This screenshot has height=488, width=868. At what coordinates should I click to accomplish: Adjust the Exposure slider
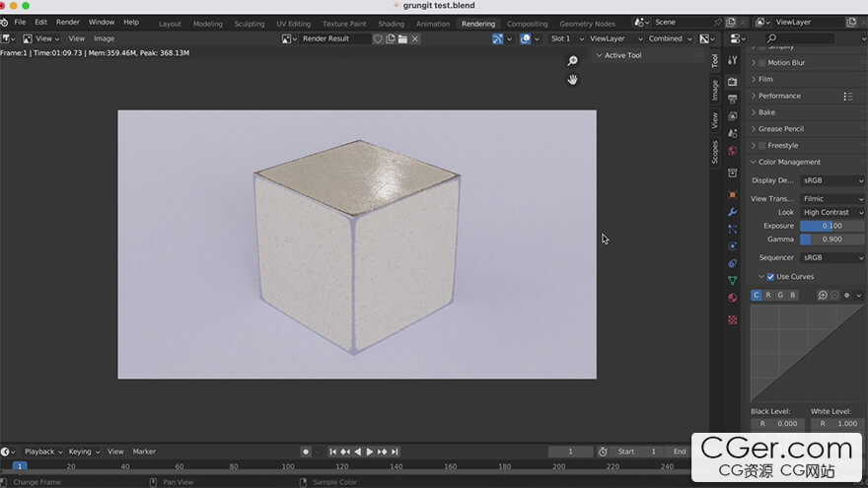(832, 226)
